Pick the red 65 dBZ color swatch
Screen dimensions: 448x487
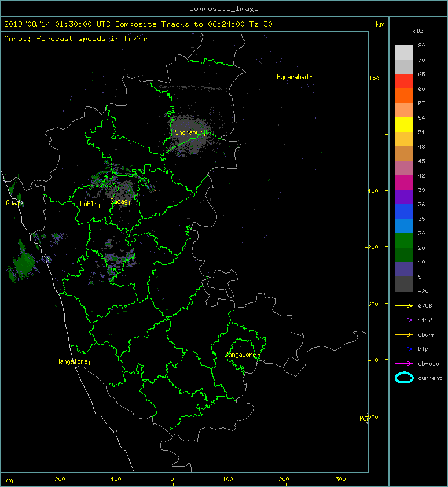(404, 82)
